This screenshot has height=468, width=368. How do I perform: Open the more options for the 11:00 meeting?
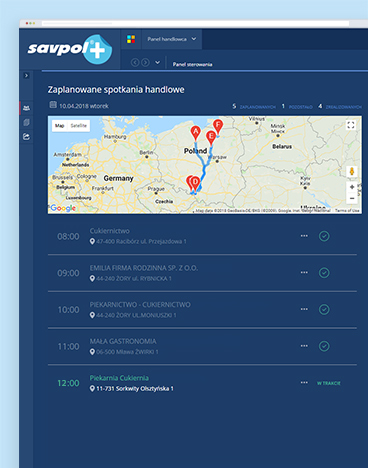click(x=304, y=346)
